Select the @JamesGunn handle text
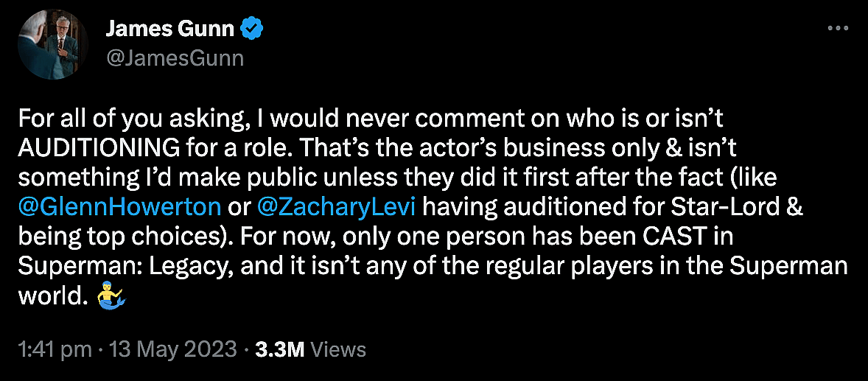The width and height of the screenshot is (868, 381). coord(175,58)
